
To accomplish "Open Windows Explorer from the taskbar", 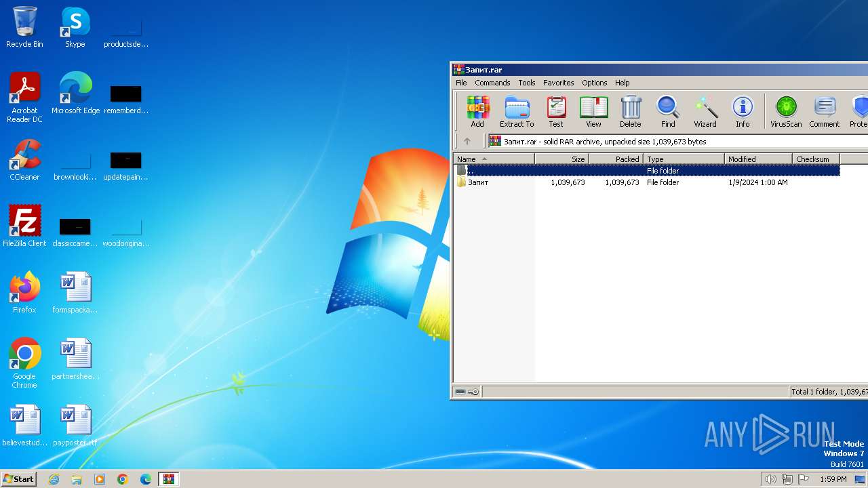I will tap(77, 479).
